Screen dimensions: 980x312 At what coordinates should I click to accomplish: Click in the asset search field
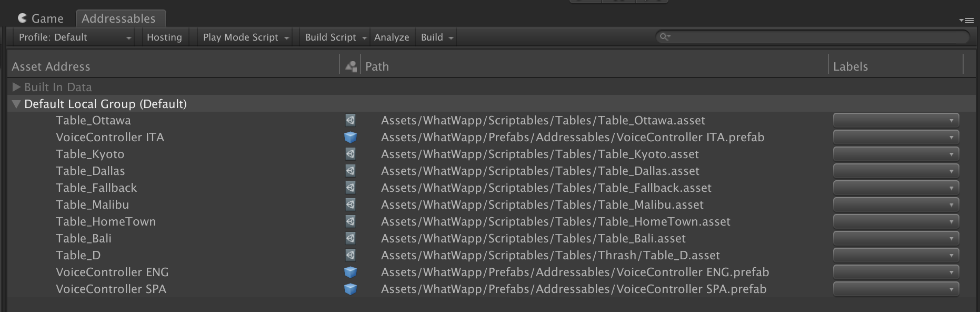click(x=816, y=37)
